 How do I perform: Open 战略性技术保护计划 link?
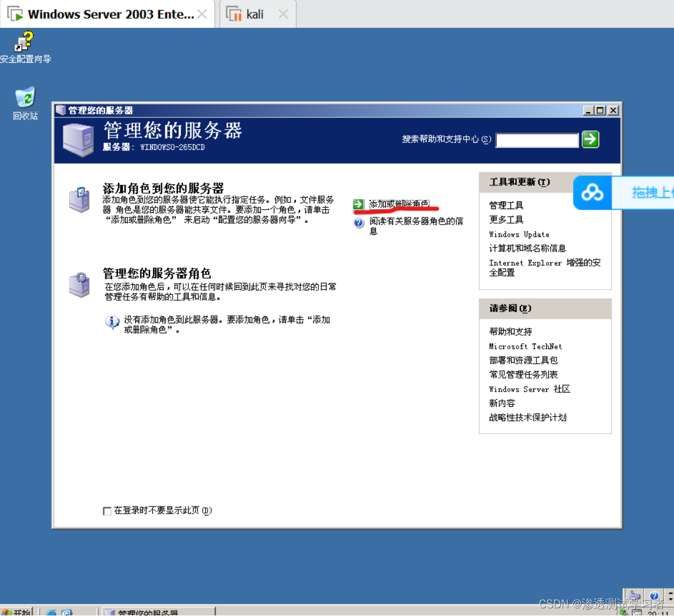tap(528, 418)
